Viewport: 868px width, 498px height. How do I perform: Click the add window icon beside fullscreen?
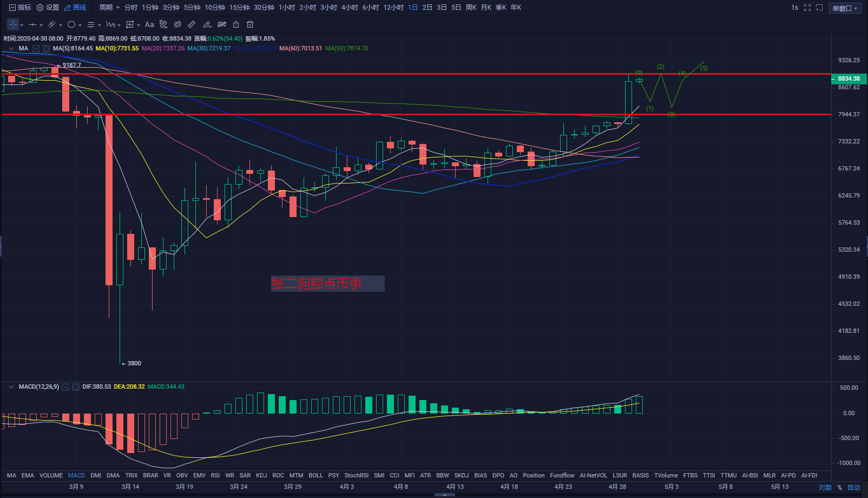(819, 8)
